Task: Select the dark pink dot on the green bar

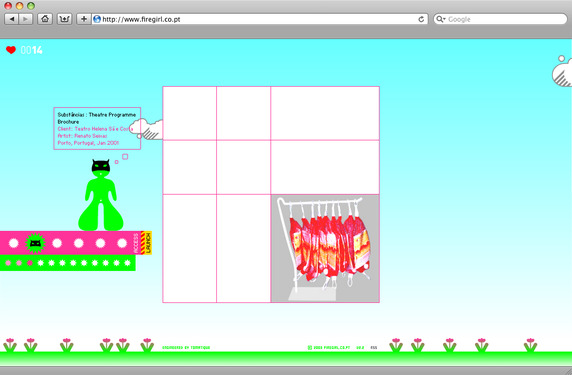Action: [30, 263]
